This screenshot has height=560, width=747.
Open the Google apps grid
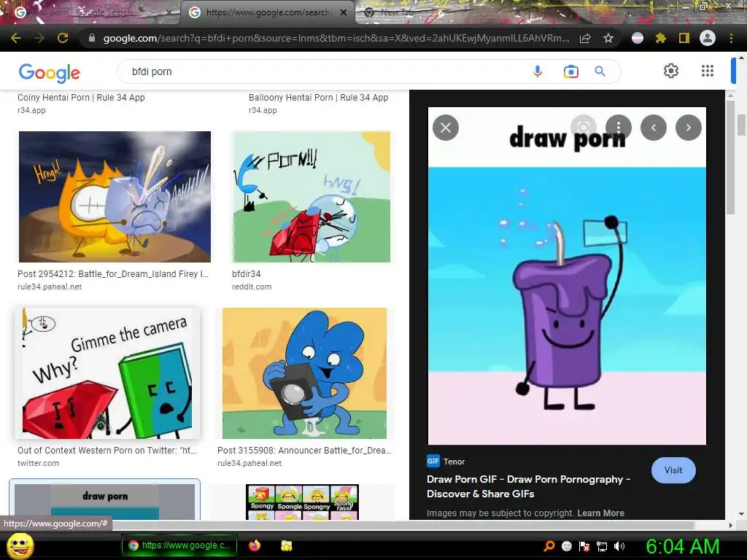tap(708, 71)
